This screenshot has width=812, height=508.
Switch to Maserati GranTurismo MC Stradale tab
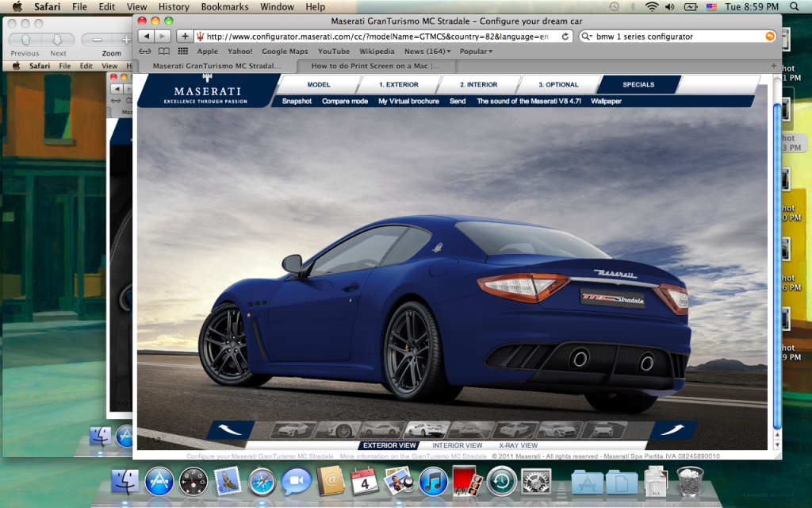pos(216,66)
